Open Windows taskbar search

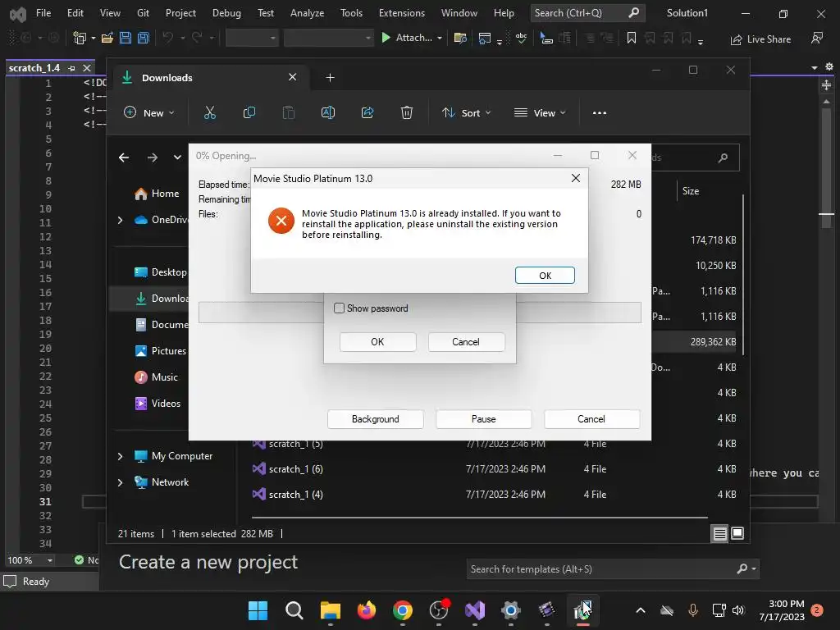pos(294,610)
